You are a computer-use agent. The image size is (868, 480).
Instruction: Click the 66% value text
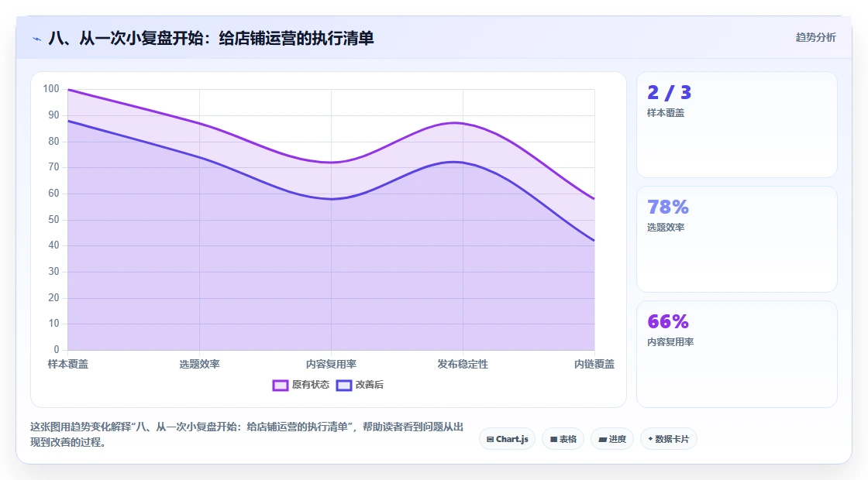668,321
